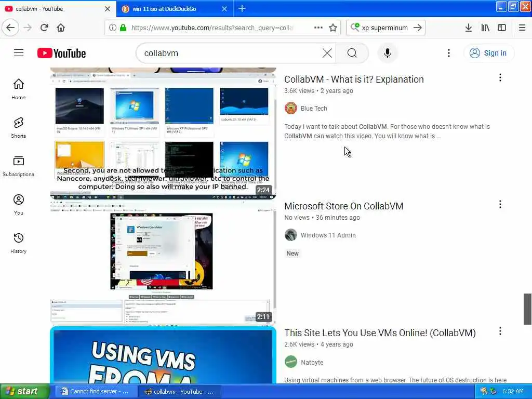Play the 2:11 Microsoft Store thumbnail
Viewport: 532px width, 399px height.
coord(163,262)
